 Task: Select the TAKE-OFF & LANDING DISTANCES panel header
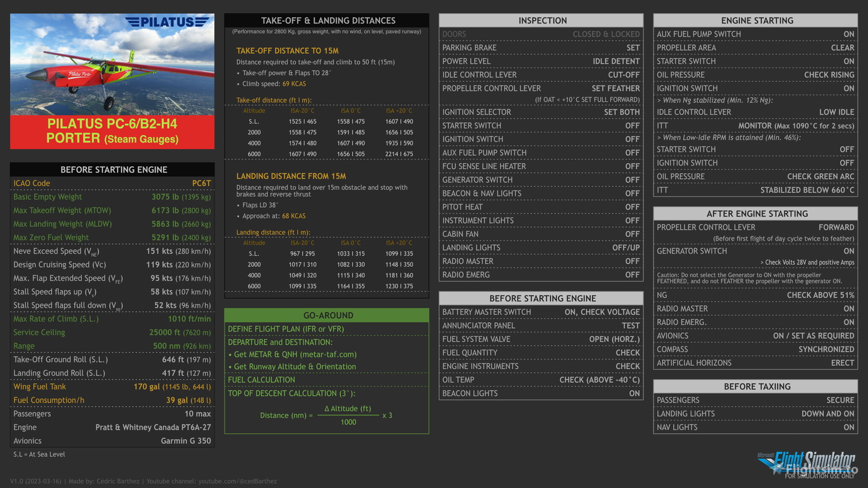tap(327, 20)
